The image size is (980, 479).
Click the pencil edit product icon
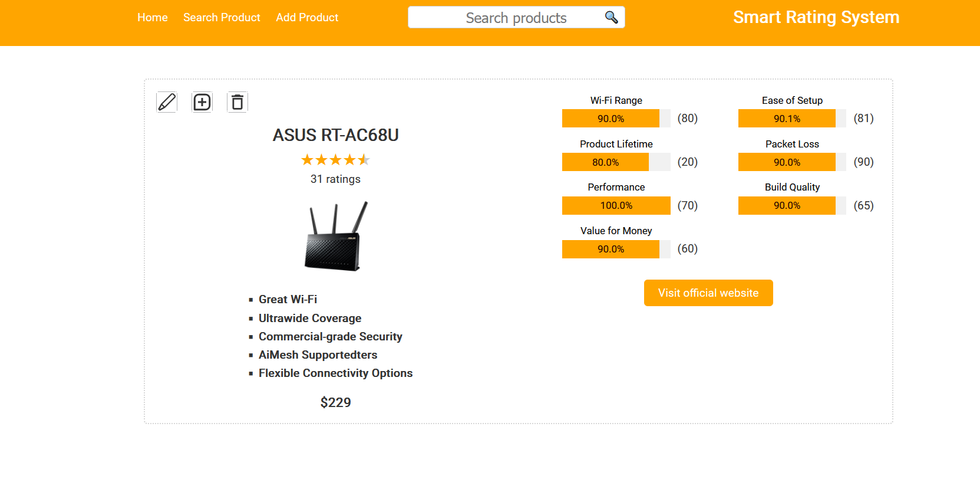pos(167,102)
